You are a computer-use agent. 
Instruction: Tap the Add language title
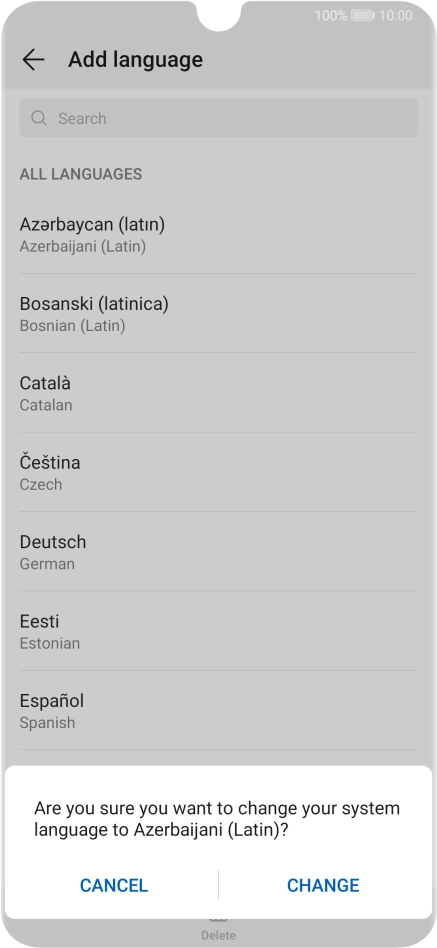click(135, 59)
